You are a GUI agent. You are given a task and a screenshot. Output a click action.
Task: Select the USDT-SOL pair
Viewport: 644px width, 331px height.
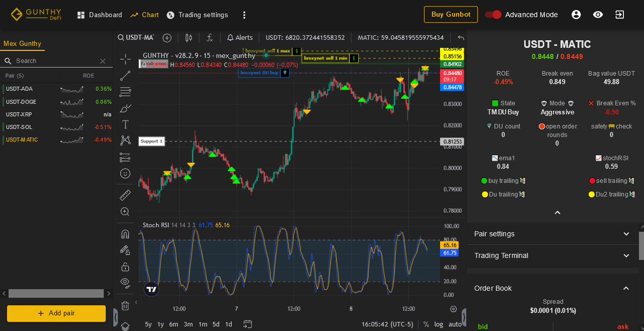click(57, 127)
